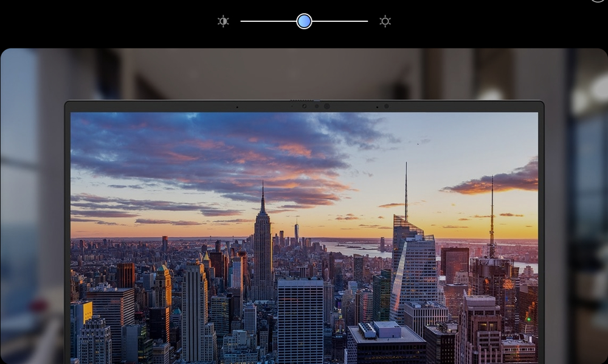Click the laptop screen skyline image

point(304,238)
